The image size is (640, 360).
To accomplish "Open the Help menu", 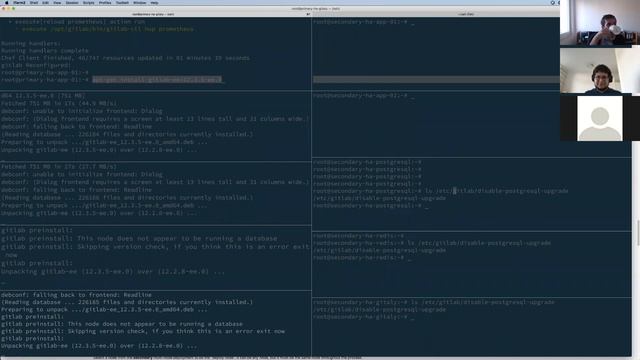I will coord(154,2).
